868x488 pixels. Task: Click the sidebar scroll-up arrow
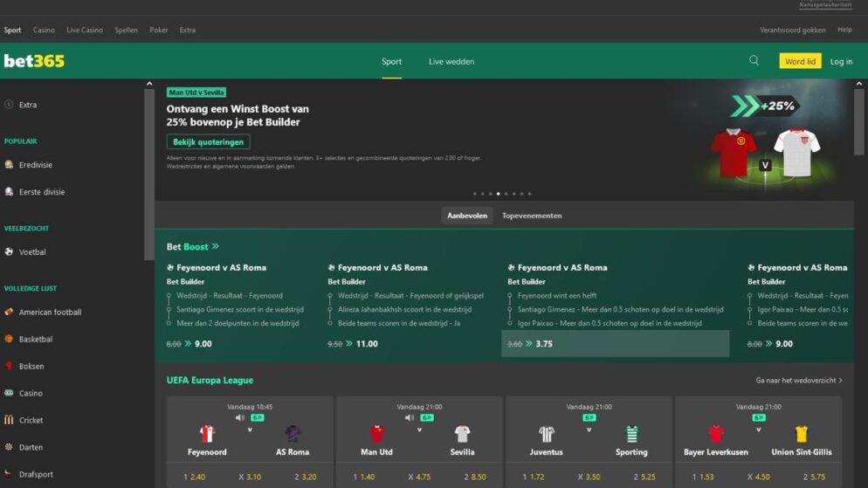pos(149,84)
